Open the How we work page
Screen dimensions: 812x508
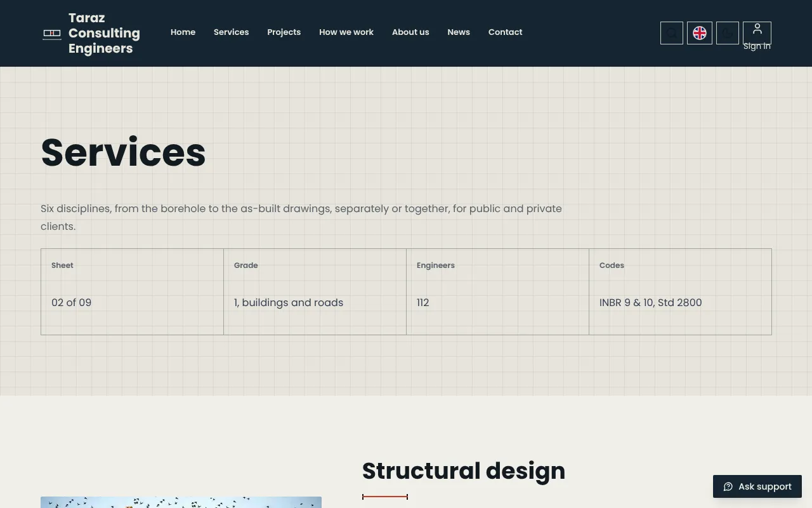click(346, 32)
